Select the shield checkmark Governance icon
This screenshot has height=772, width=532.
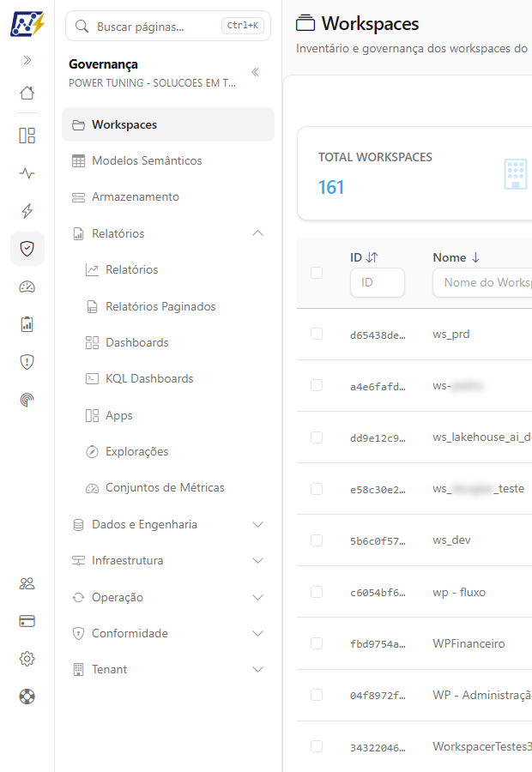[x=27, y=249]
